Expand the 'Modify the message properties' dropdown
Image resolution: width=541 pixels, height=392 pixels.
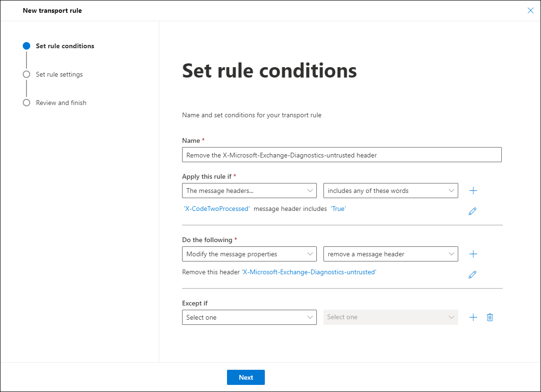[x=249, y=253]
